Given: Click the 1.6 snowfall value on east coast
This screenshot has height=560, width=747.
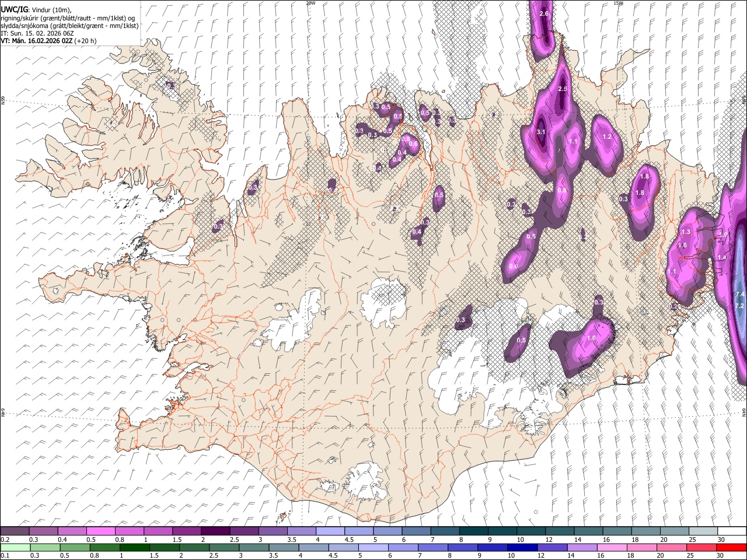Looking at the screenshot, I should coord(682,246).
